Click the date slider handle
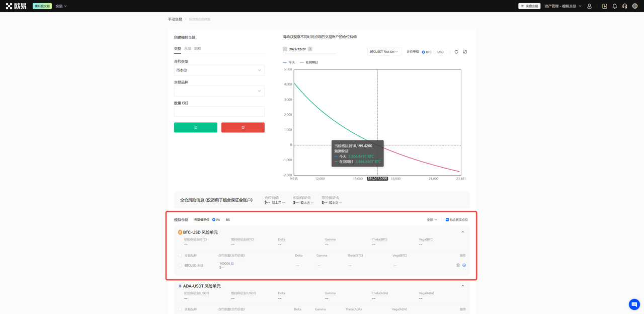 pos(284,53)
